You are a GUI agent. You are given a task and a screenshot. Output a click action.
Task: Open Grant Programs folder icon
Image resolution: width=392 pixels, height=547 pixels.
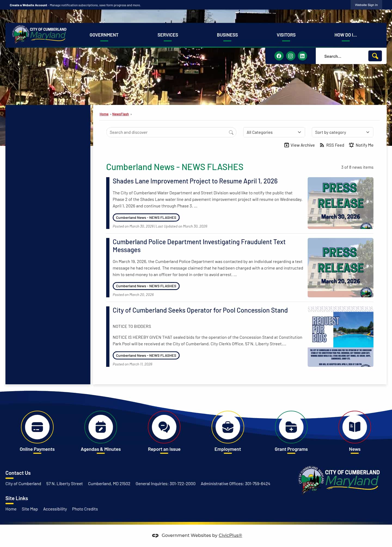pyautogui.click(x=291, y=427)
